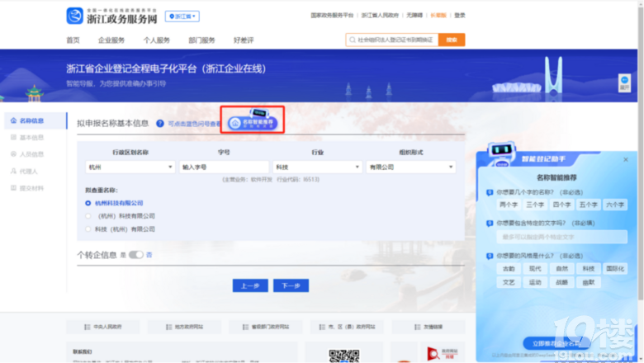Pick the 古韵 style tag
Image resolution: width=644 pixels, height=363 pixels.
[x=509, y=269]
